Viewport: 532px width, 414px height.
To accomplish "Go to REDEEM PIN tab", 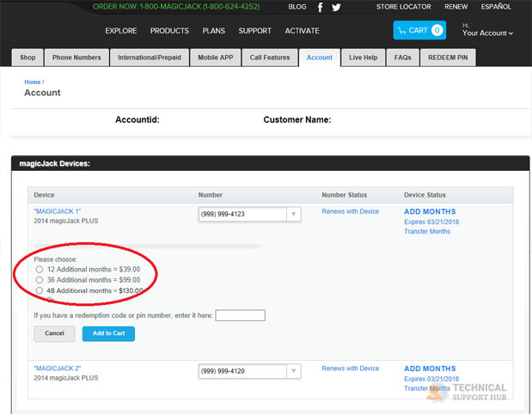I will coord(448,58).
